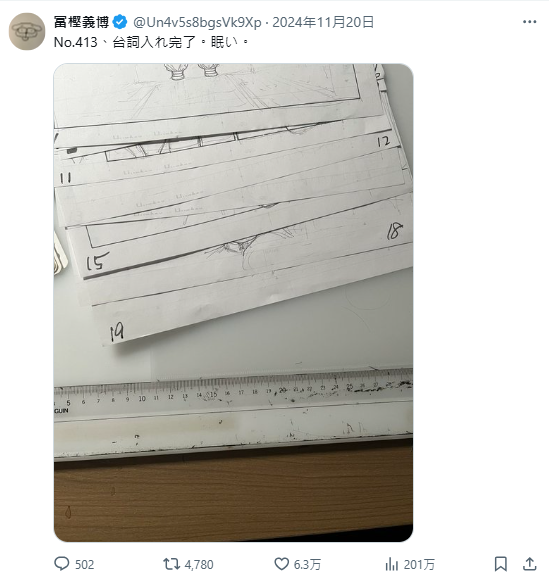Open the reply speech-bubble icon
The height and width of the screenshot is (578, 549).
coord(62,564)
